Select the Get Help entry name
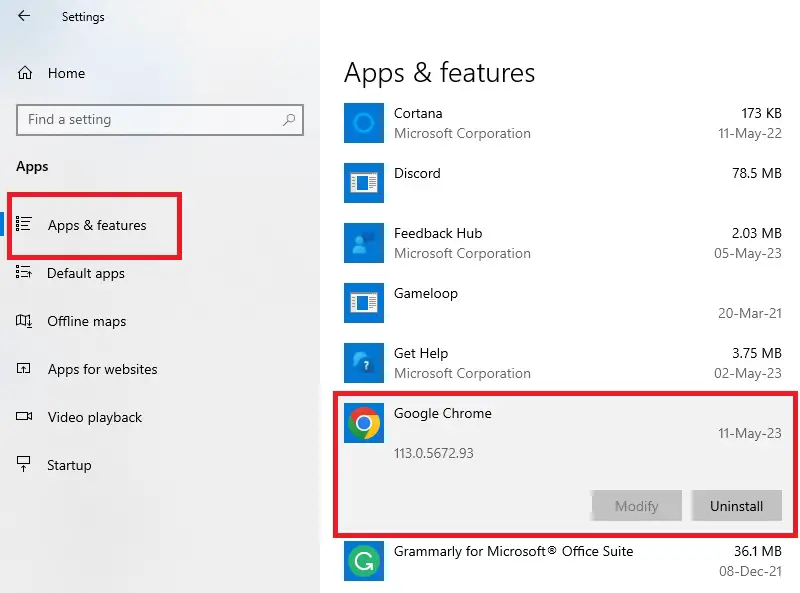 tap(421, 354)
